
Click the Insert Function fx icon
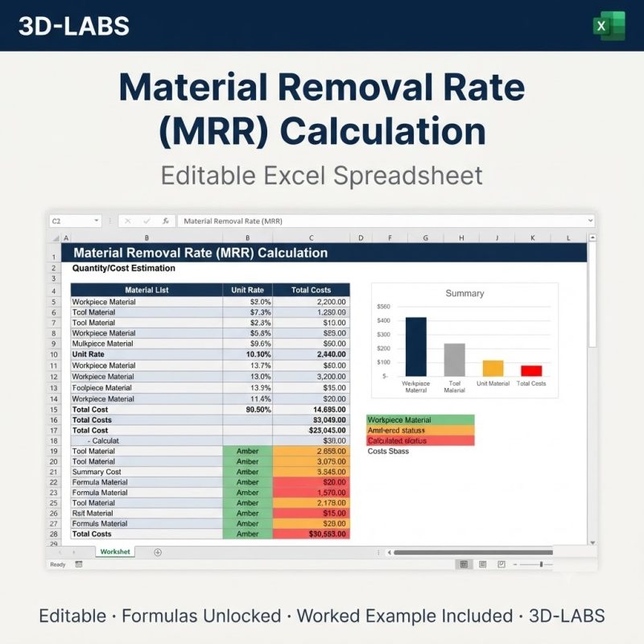[166, 221]
